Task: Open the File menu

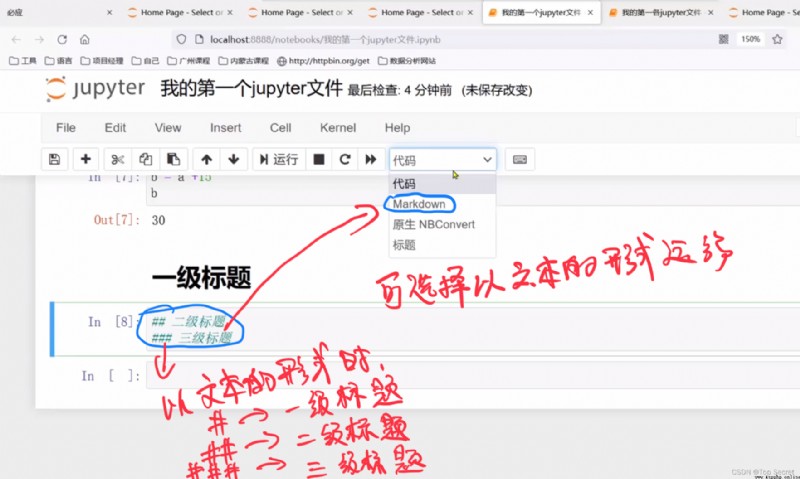Action: pyautogui.click(x=66, y=128)
